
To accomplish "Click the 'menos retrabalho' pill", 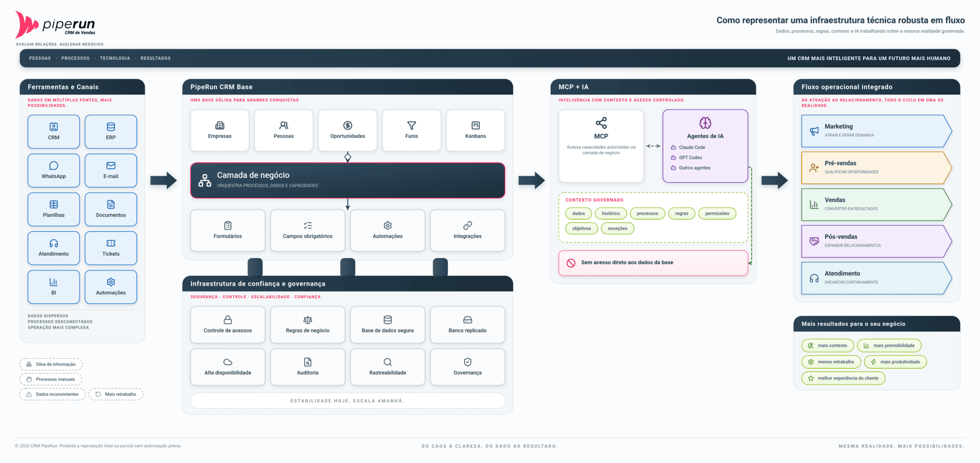I will 831,362.
